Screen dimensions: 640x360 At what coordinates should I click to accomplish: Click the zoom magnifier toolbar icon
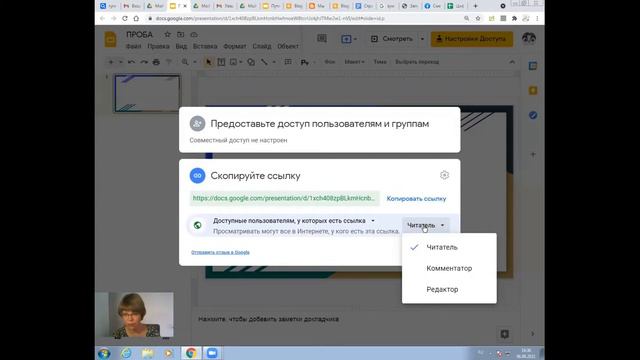click(x=185, y=62)
